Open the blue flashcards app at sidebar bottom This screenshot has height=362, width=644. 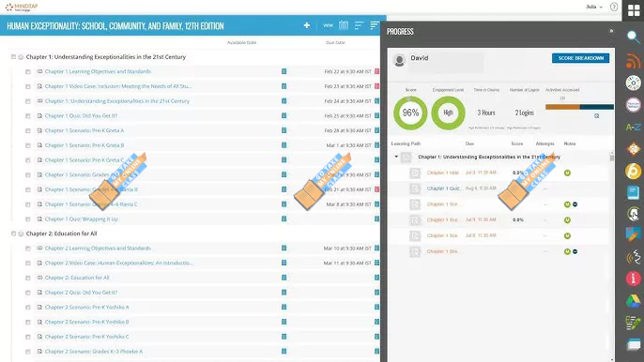click(x=633, y=345)
